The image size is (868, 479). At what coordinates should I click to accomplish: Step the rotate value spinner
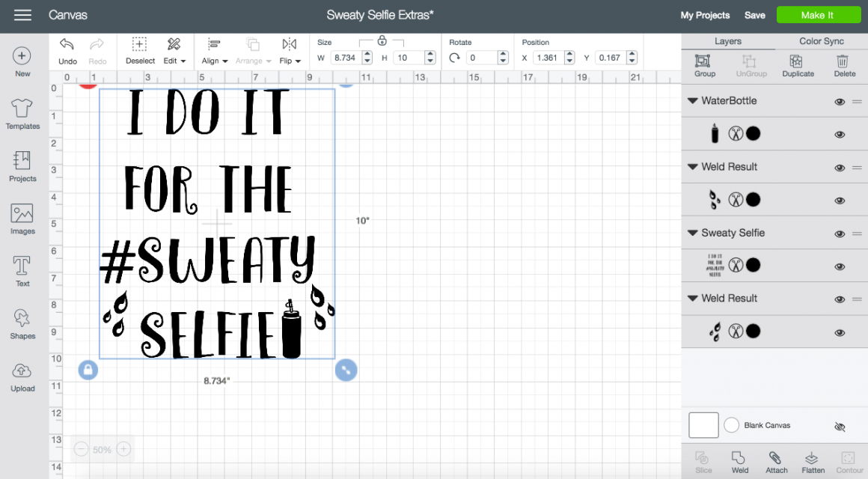click(x=503, y=58)
